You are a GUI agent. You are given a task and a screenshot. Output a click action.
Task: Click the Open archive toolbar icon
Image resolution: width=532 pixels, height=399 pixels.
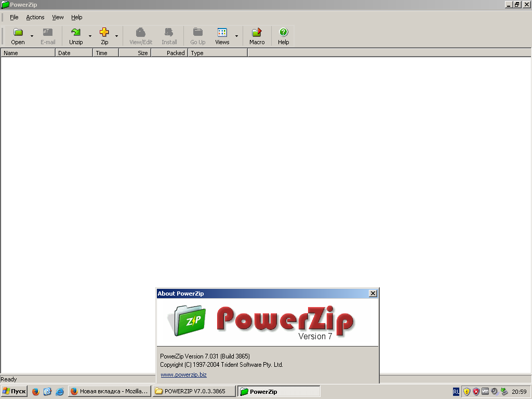pos(18,36)
